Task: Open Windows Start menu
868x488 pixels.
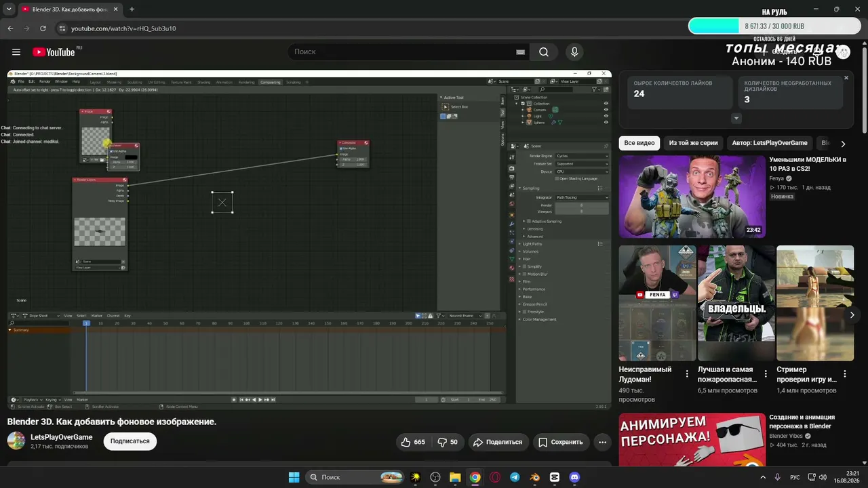Action: click(294, 477)
